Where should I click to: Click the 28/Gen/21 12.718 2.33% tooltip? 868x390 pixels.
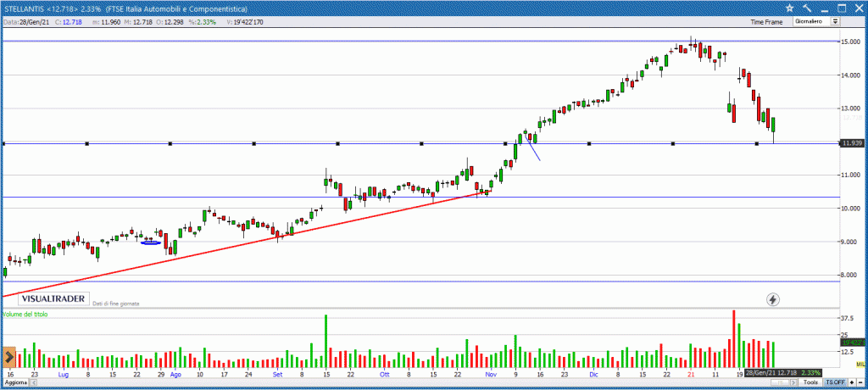click(x=782, y=372)
